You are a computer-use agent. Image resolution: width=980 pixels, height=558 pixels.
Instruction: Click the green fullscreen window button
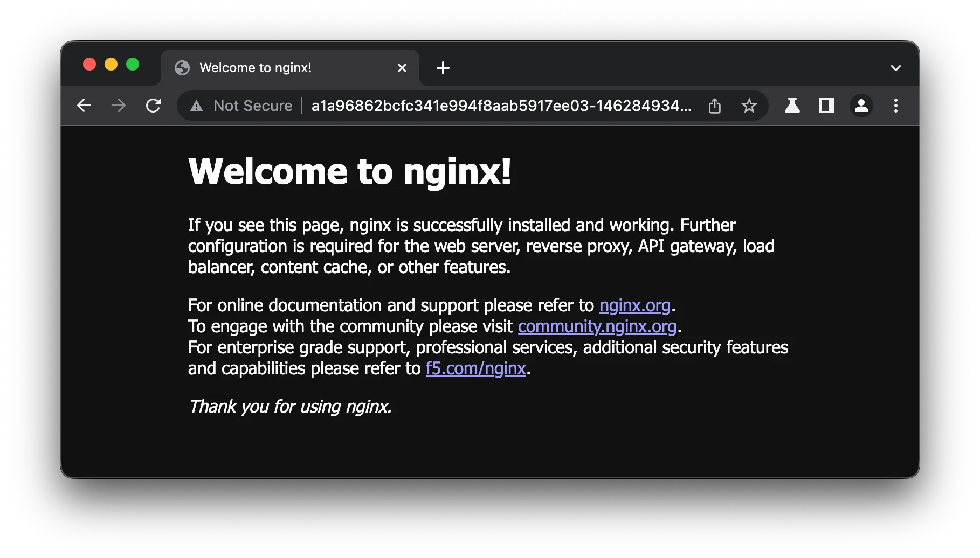tap(133, 65)
